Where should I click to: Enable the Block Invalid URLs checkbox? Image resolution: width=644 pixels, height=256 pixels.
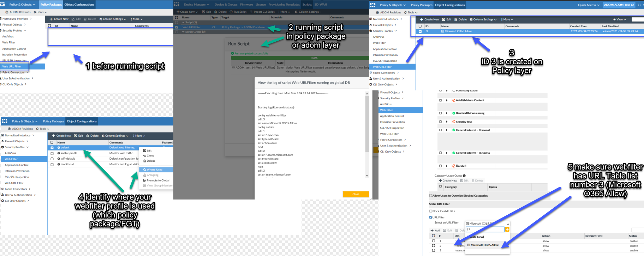[x=431, y=211]
